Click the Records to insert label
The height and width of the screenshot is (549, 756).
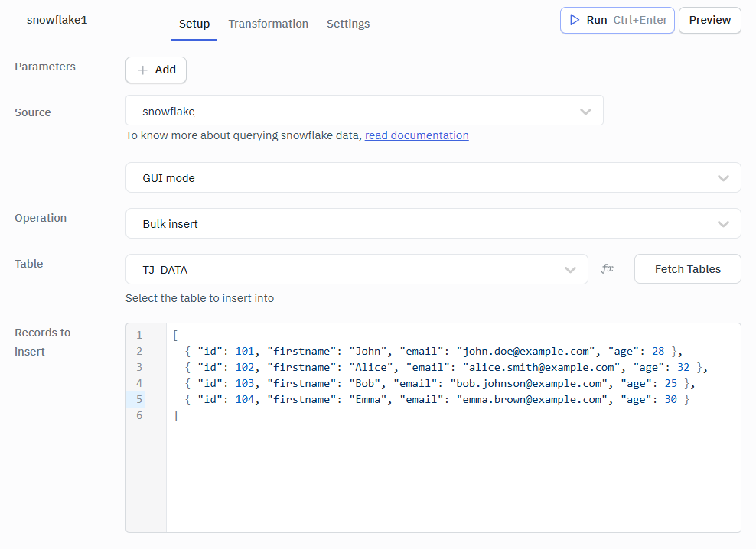point(42,343)
